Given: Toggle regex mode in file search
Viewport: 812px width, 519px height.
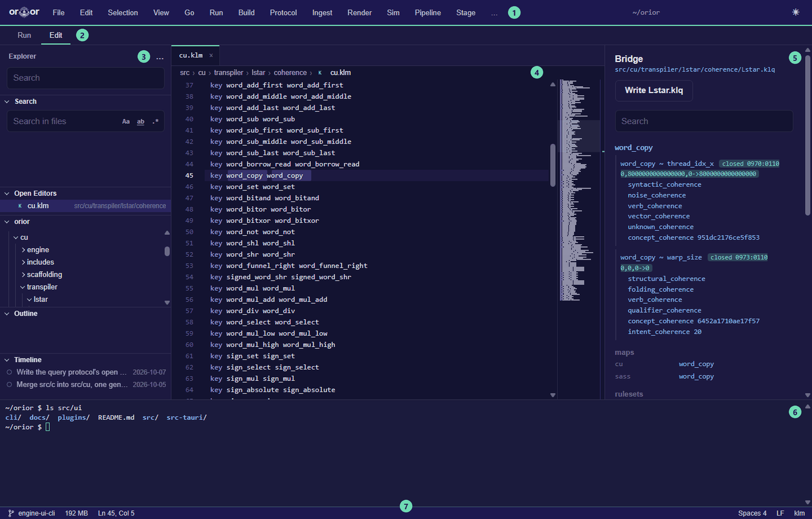Looking at the screenshot, I should 155,121.
